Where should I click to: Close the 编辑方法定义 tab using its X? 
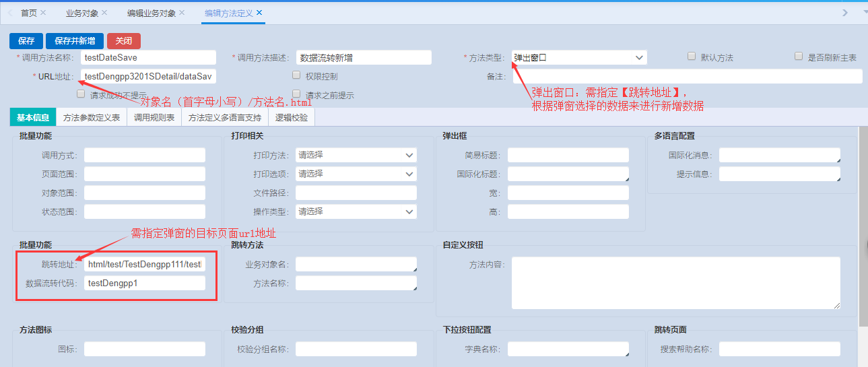[259, 13]
